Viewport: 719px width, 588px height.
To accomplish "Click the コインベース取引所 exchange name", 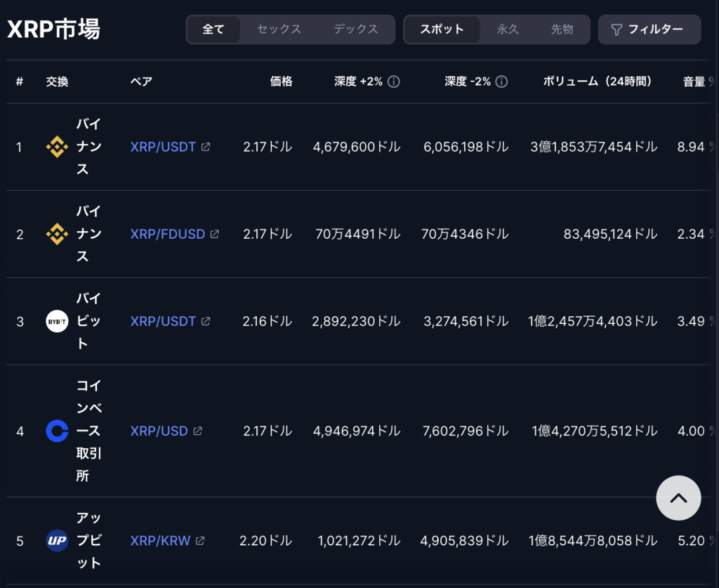I will (88, 431).
